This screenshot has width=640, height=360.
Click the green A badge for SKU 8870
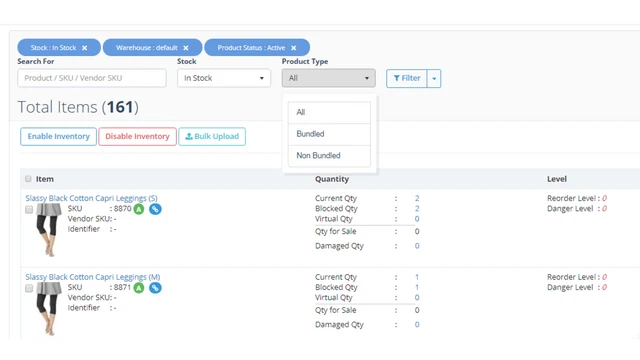tap(139, 209)
